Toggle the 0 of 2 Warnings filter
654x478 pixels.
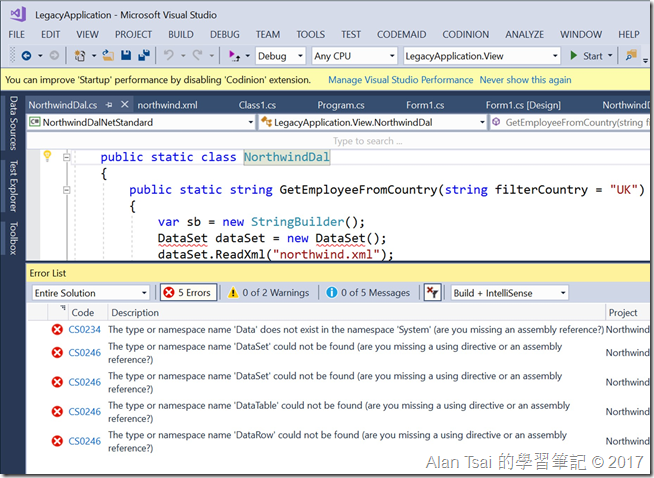click(269, 293)
